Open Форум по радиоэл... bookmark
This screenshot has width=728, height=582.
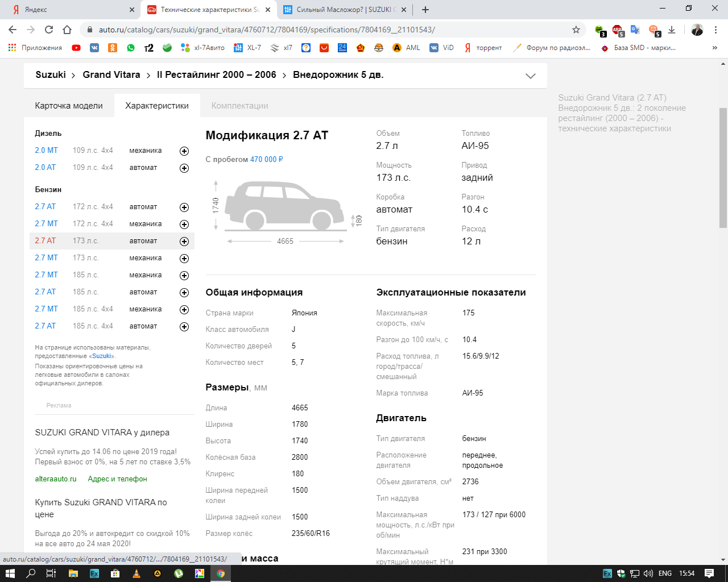point(552,48)
